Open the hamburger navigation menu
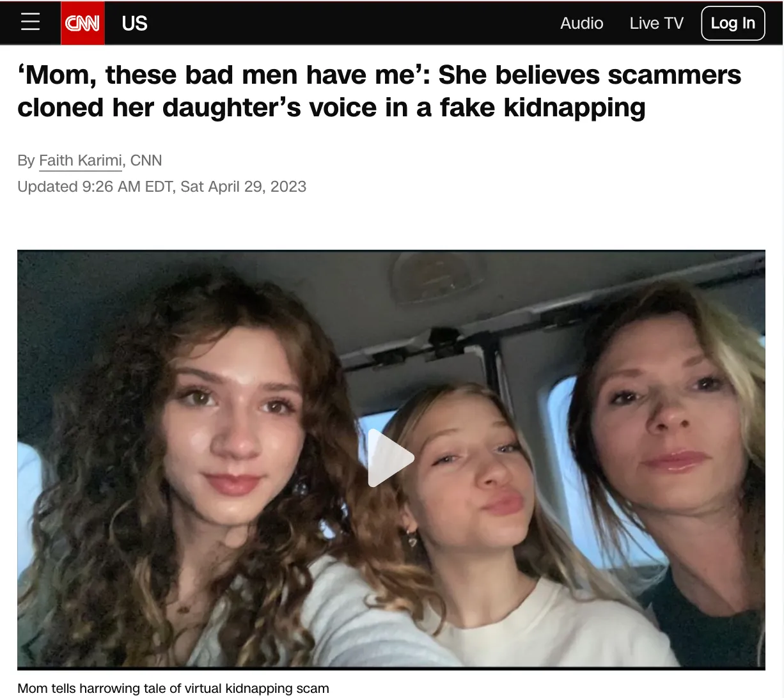 (30, 22)
